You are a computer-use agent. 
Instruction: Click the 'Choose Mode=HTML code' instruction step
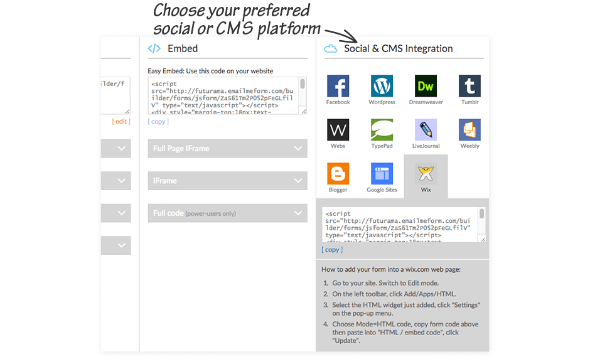pos(405,333)
